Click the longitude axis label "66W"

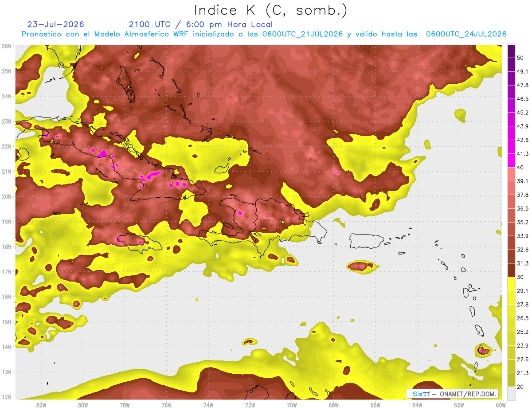coord(376,405)
